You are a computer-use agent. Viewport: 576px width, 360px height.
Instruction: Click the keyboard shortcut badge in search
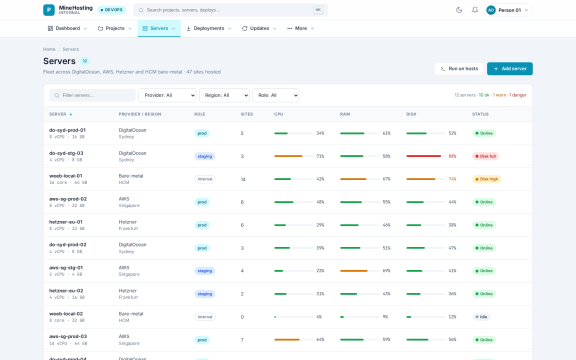[x=318, y=10]
